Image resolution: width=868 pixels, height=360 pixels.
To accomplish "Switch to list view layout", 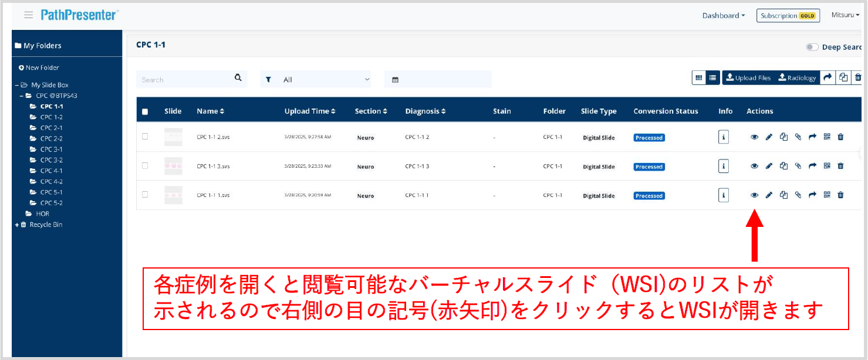I will 713,77.
